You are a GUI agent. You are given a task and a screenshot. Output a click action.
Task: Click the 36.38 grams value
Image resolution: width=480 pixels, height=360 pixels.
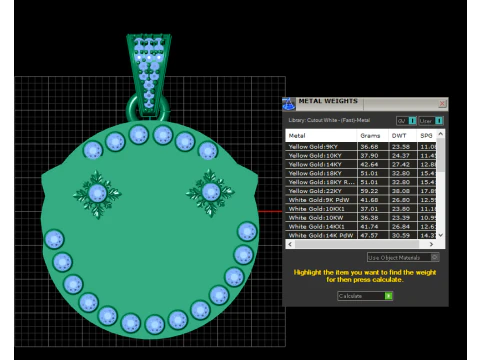click(x=369, y=218)
